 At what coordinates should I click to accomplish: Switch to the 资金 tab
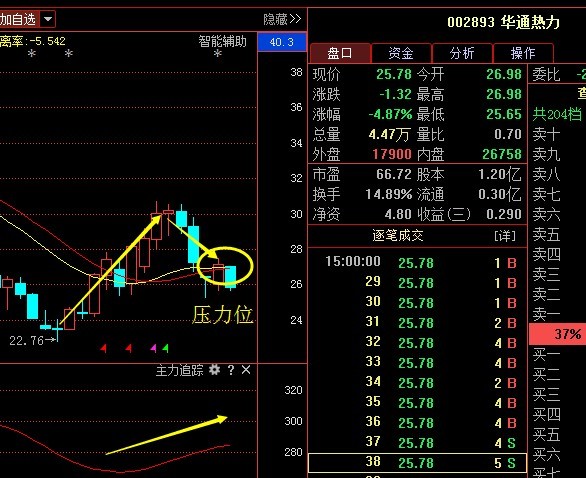401,53
